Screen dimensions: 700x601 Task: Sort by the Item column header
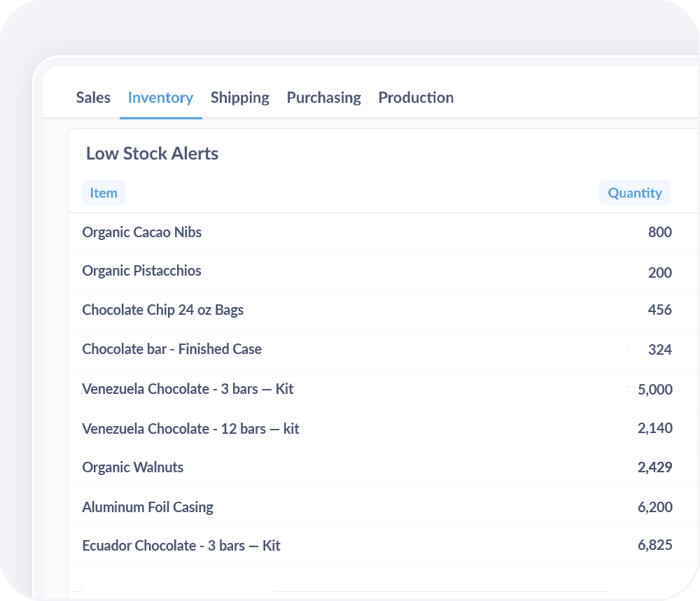pyautogui.click(x=104, y=193)
